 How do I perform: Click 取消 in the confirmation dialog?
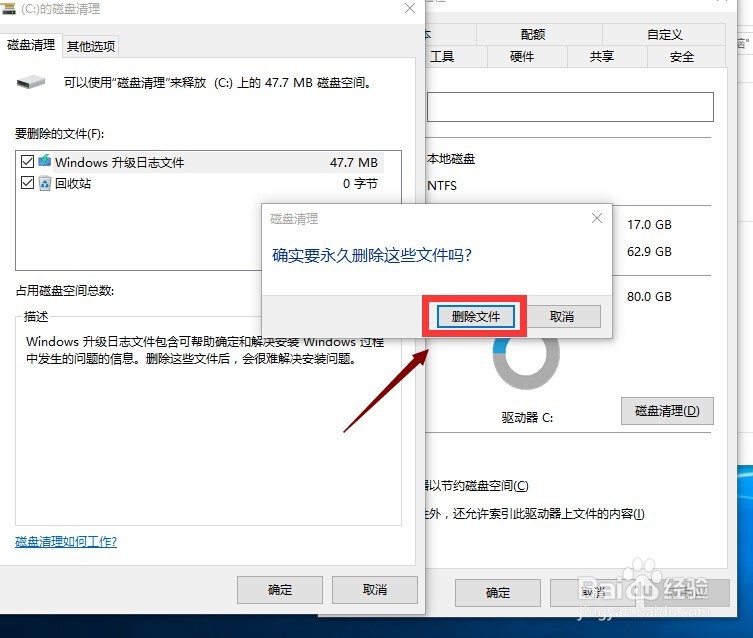click(x=562, y=316)
